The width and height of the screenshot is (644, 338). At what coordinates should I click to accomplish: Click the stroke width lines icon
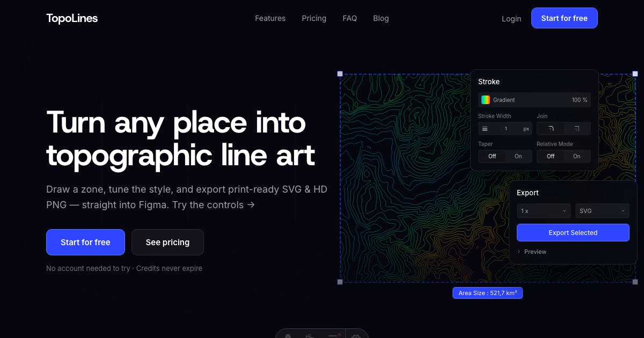[485, 129]
